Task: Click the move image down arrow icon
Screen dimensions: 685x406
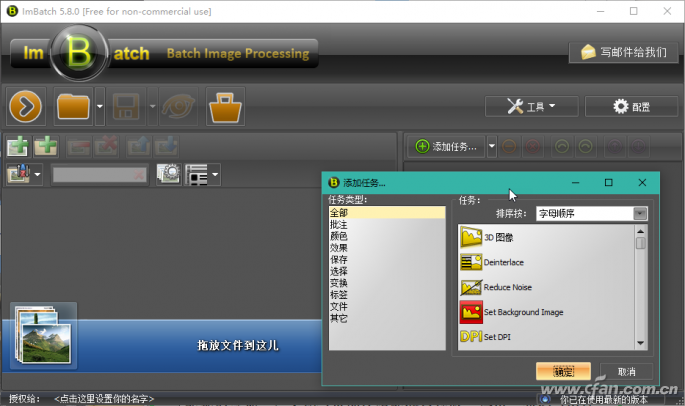Action: [166, 146]
